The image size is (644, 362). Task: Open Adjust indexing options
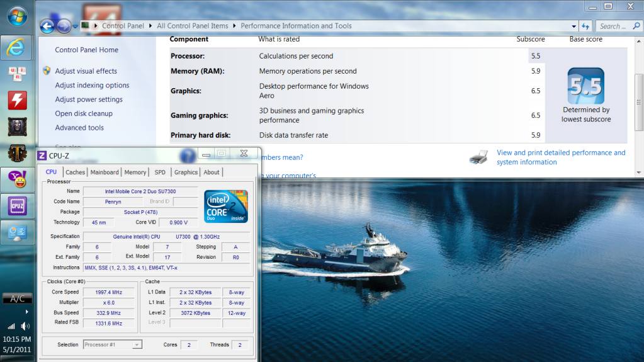pos(92,85)
